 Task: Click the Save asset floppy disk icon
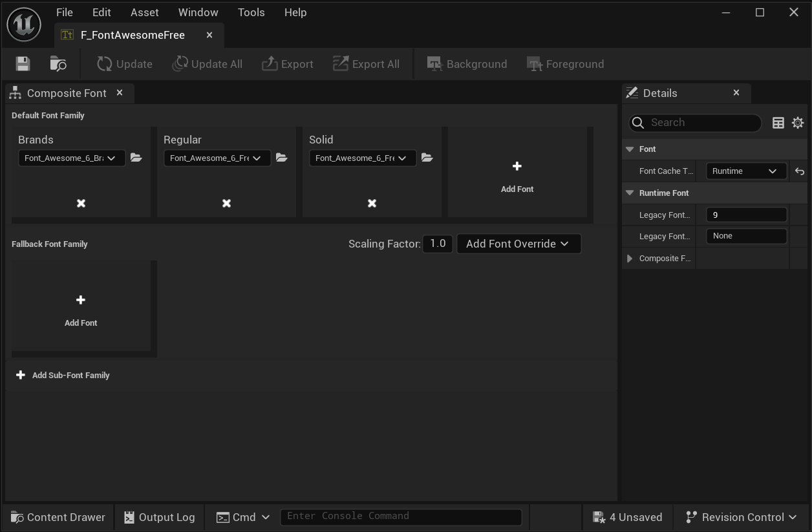[x=23, y=63]
